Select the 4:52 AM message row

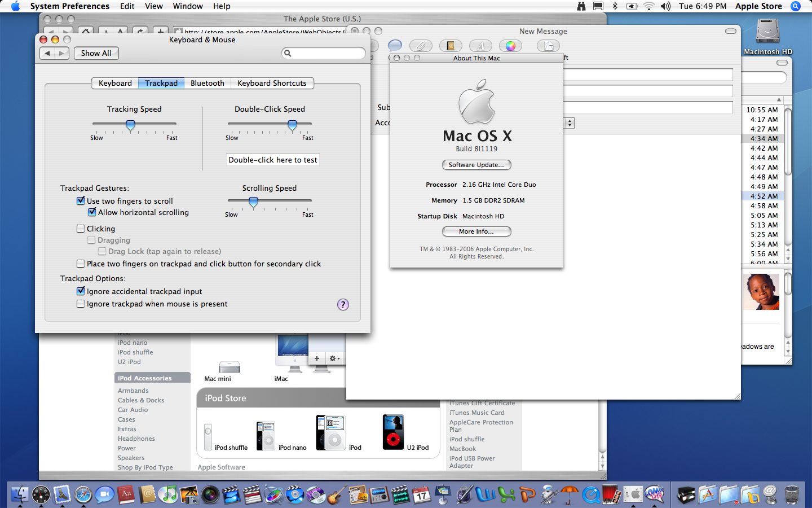pos(763,196)
